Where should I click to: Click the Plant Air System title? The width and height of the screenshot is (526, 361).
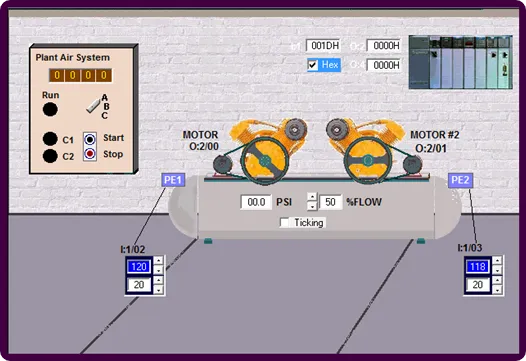tap(73, 58)
